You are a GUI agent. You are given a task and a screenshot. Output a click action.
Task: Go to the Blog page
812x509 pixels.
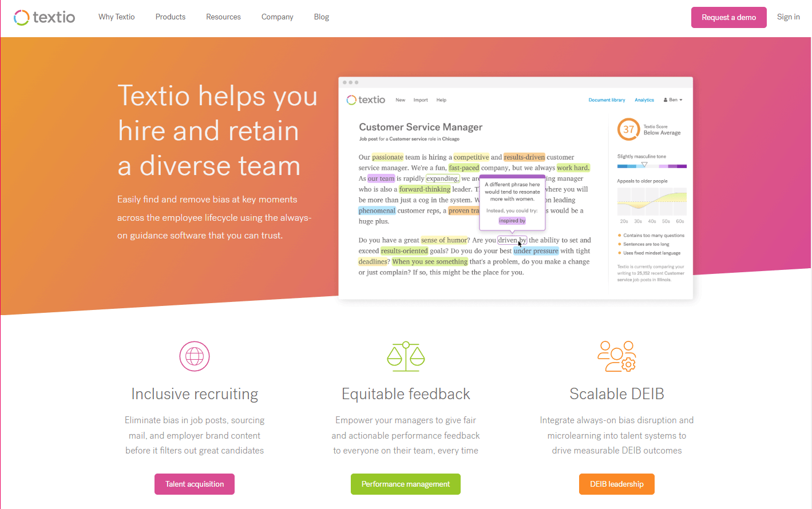coord(322,17)
